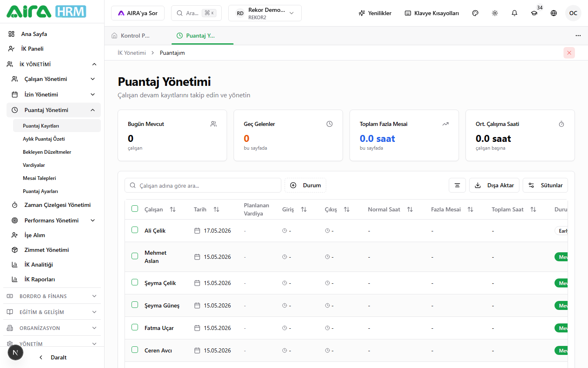
Task: Click the trend icon on Toplam Fazla Mesai card
Action: (x=445, y=124)
